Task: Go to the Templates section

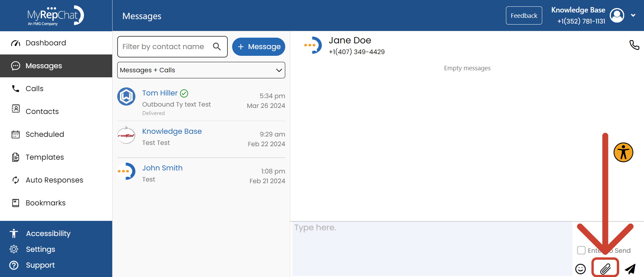Action: (x=45, y=157)
